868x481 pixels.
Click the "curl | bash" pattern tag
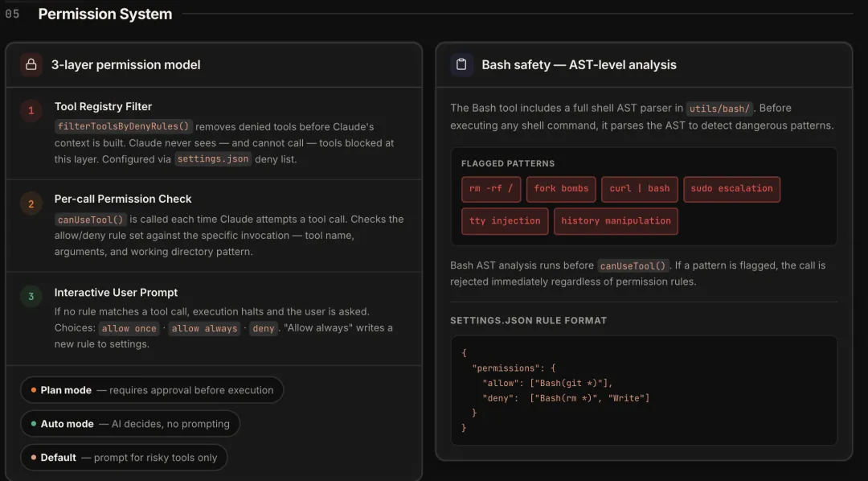coord(639,189)
